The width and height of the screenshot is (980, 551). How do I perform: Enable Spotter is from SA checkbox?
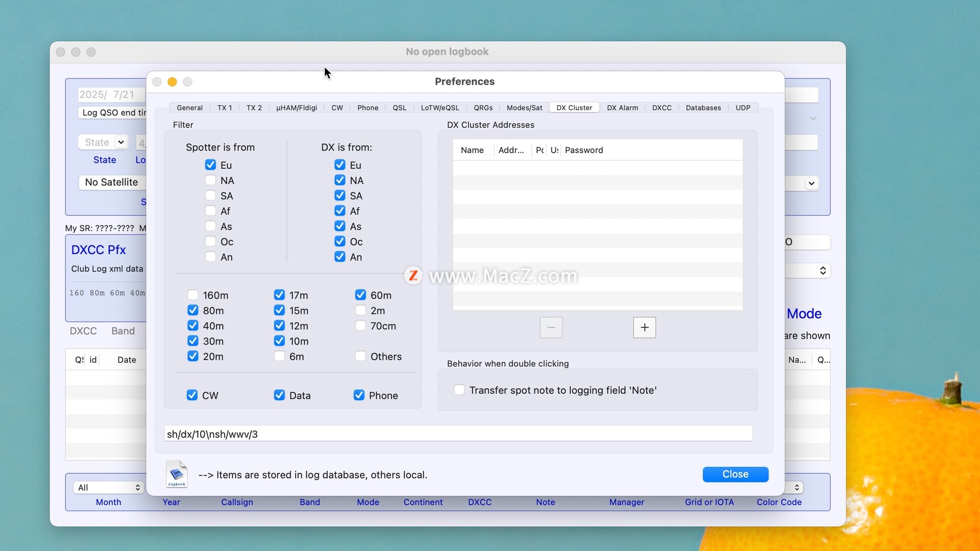pyautogui.click(x=210, y=195)
